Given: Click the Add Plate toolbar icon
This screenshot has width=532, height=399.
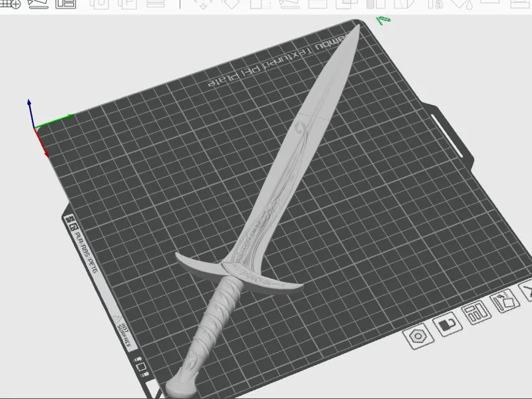Looking at the screenshot, I should point(10,3).
